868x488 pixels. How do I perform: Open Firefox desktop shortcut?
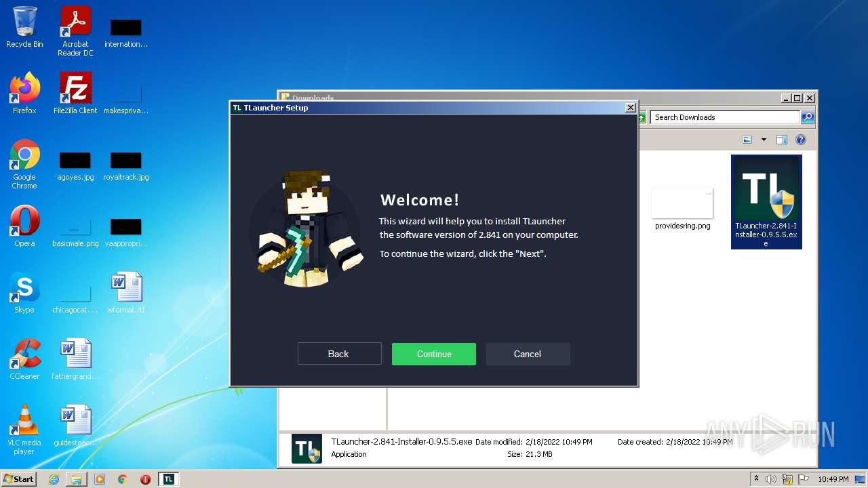pos(24,94)
